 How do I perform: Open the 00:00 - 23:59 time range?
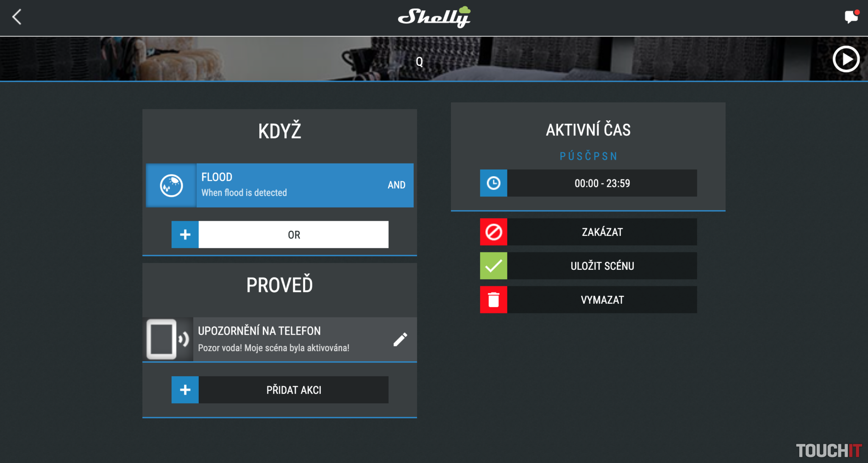pos(602,183)
